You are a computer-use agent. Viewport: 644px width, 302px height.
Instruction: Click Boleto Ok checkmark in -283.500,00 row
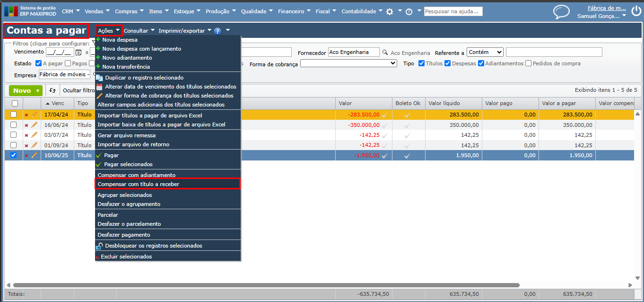coord(407,115)
